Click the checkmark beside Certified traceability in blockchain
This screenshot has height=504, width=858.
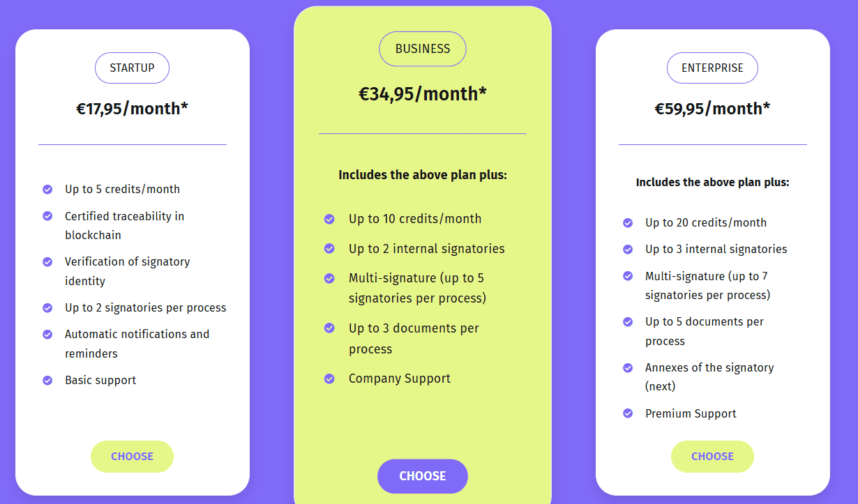click(x=47, y=216)
